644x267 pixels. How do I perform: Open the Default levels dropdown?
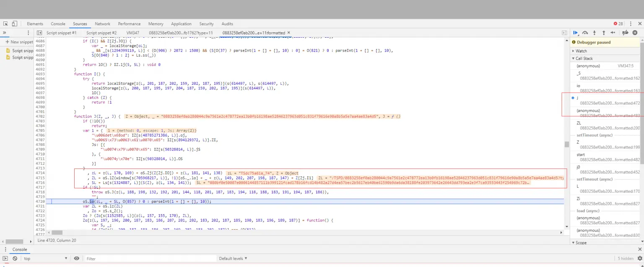click(233, 259)
